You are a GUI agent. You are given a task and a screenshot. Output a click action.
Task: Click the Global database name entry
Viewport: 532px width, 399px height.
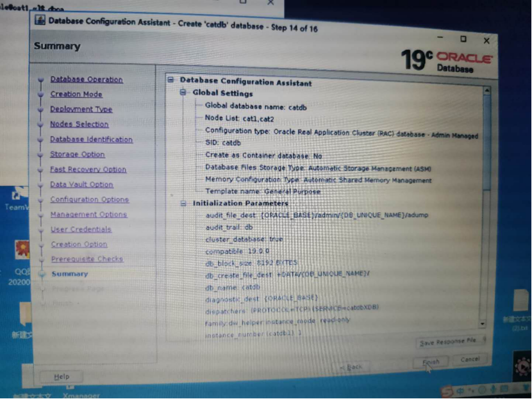click(x=256, y=108)
